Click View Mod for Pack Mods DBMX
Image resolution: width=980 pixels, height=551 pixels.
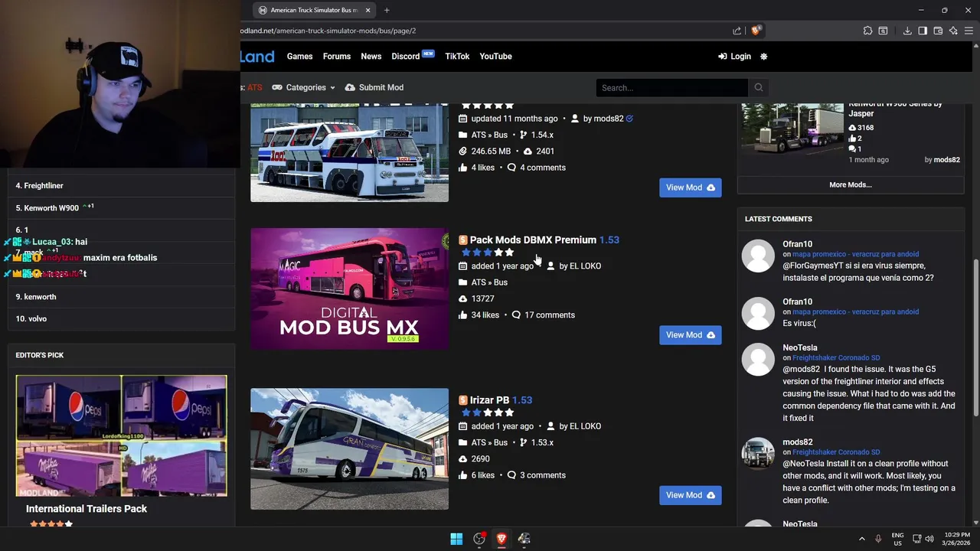pyautogui.click(x=690, y=335)
